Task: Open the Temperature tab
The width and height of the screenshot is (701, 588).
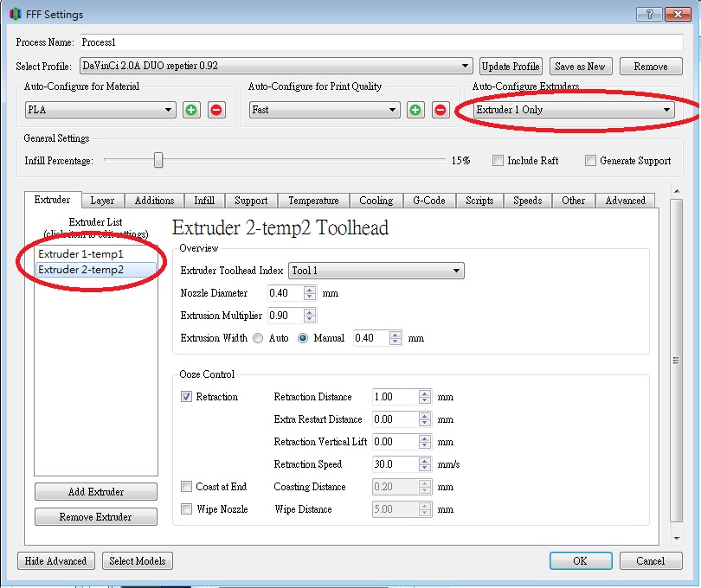Action: pos(313,201)
